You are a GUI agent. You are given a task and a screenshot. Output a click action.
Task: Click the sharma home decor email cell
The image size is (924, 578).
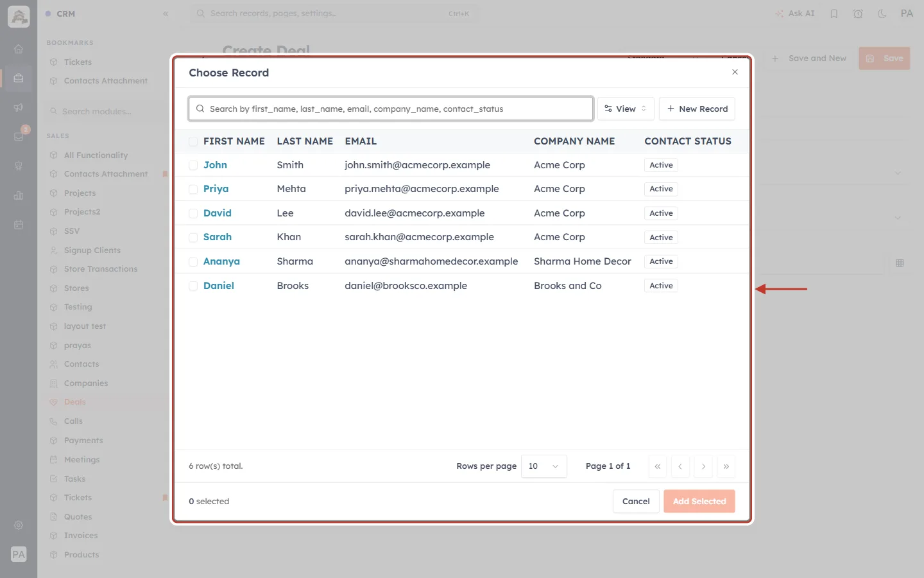click(431, 261)
